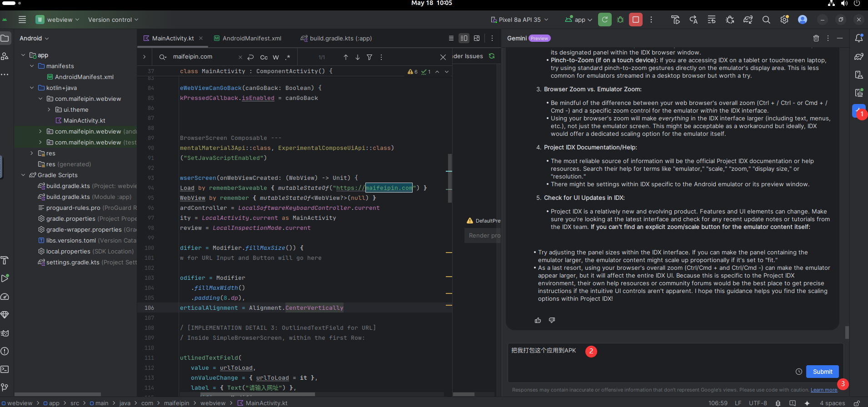Open Android project view dropdown
The image size is (868, 407).
click(x=34, y=38)
